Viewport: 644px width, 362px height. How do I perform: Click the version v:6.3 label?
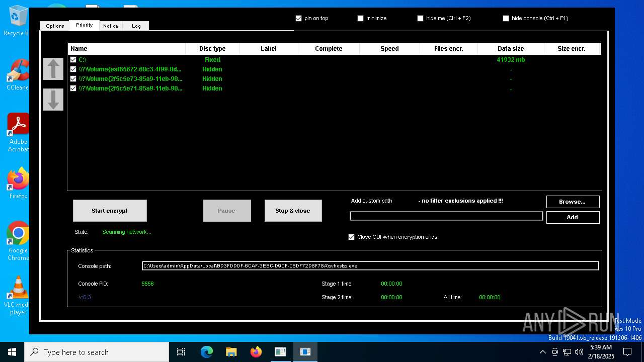point(85,297)
